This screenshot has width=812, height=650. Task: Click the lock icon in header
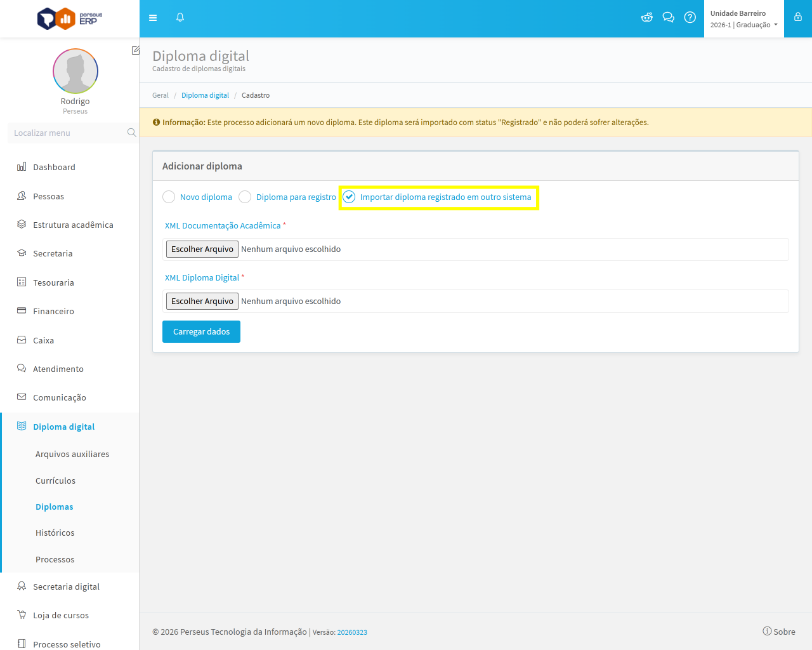pos(798,18)
